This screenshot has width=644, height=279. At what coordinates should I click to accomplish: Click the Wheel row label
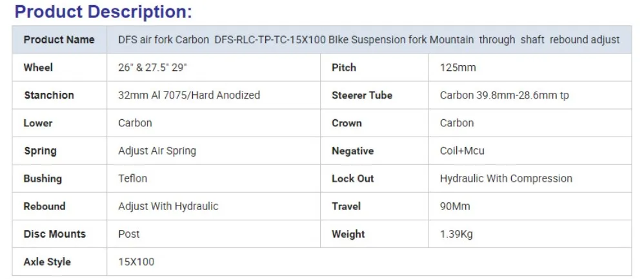point(38,68)
